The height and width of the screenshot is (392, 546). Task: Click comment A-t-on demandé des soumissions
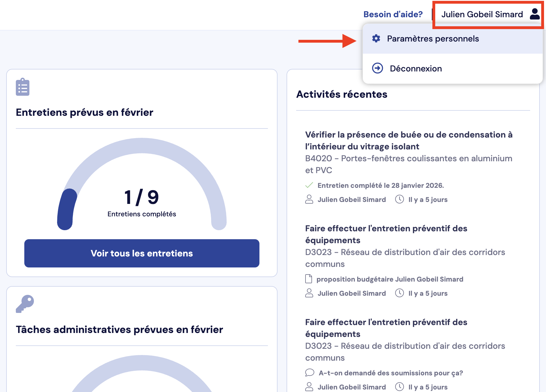point(391,373)
